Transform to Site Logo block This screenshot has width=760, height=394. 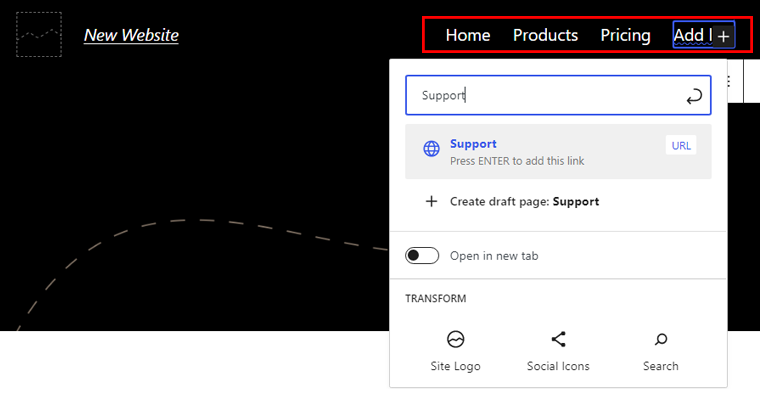point(456,351)
